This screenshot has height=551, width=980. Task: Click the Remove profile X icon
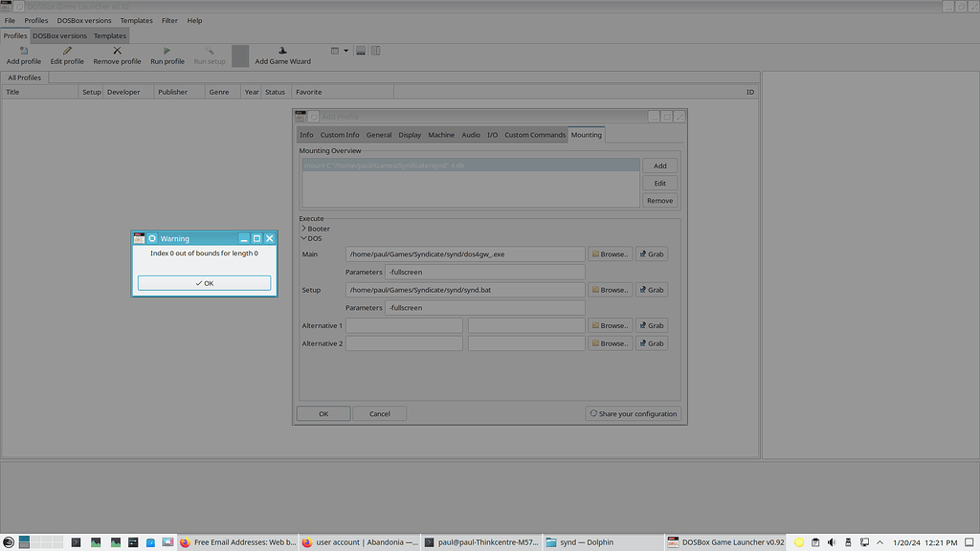(x=117, y=50)
